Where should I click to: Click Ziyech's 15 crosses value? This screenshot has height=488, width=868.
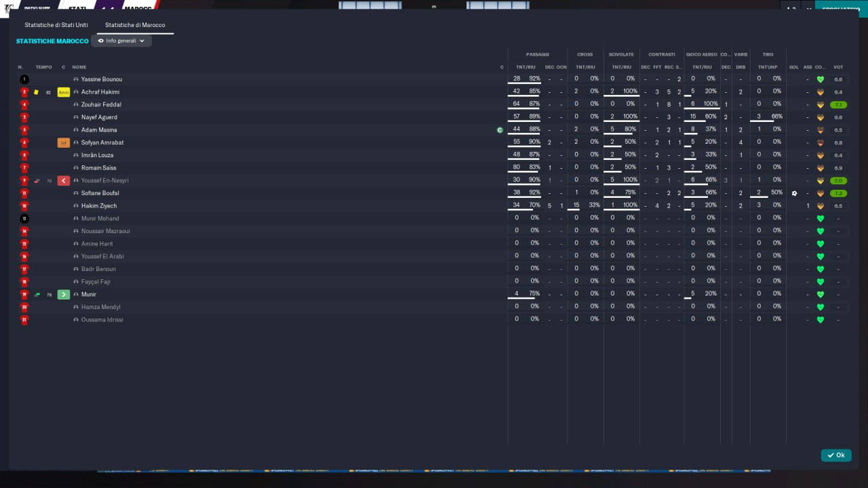[576, 205]
